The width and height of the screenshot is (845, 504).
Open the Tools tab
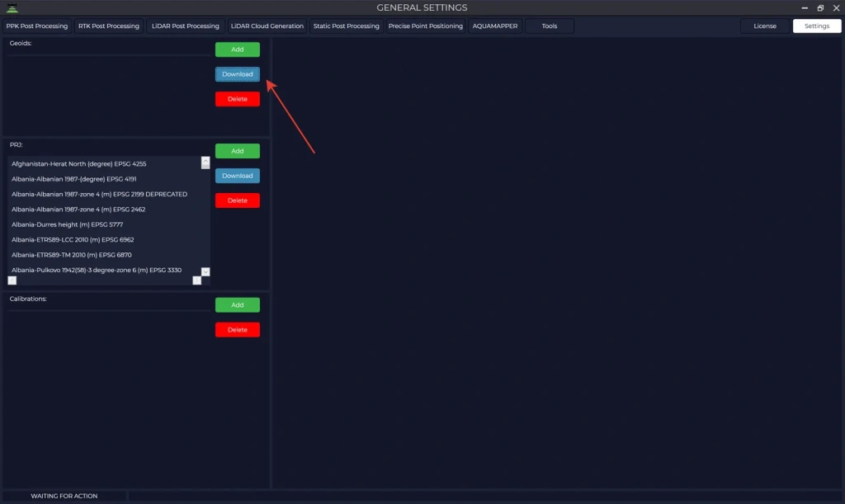(549, 26)
